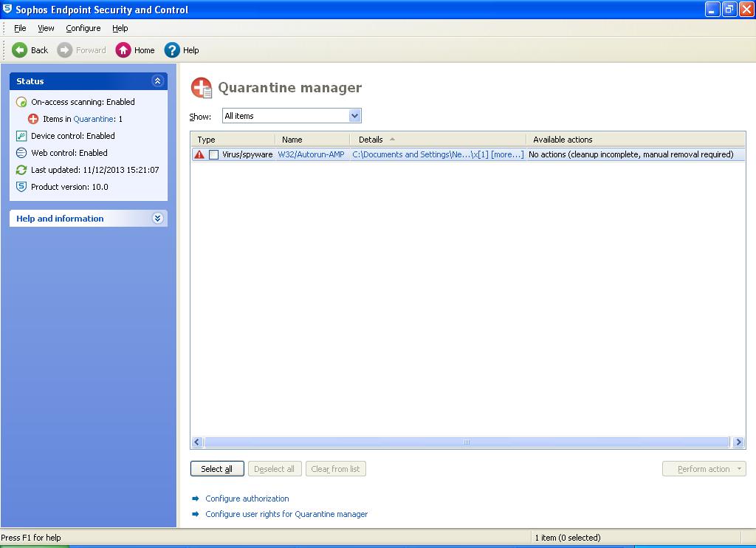Open the Configure authorization link
The width and height of the screenshot is (756, 548).
(x=247, y=499)
